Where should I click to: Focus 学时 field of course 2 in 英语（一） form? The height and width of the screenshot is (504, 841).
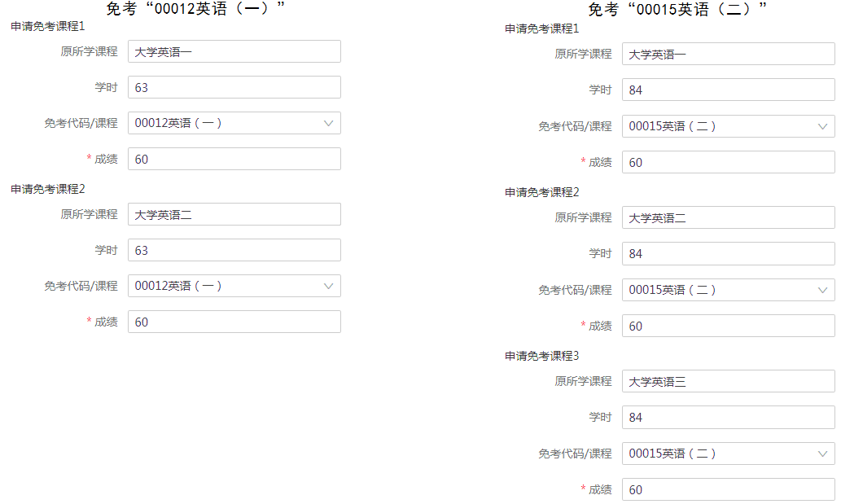tap(234, 250)
